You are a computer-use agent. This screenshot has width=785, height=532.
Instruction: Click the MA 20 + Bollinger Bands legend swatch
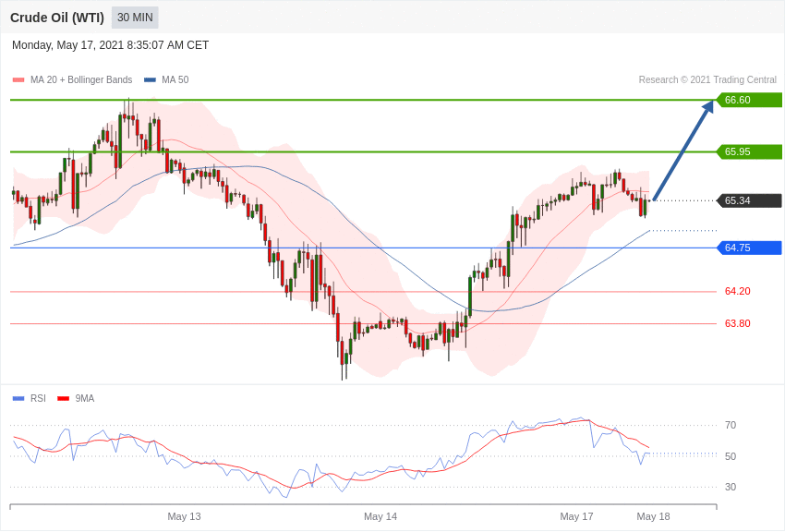pos(18,79)
